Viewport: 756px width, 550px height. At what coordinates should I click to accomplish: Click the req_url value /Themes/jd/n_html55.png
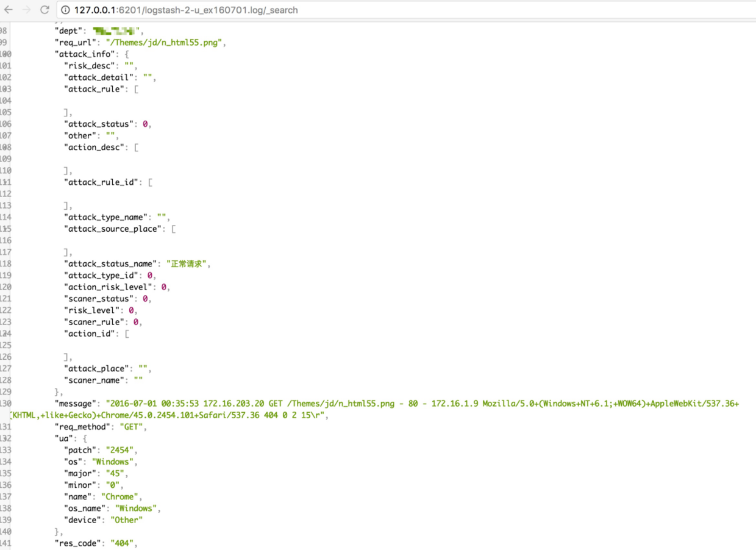coord(166,43)
